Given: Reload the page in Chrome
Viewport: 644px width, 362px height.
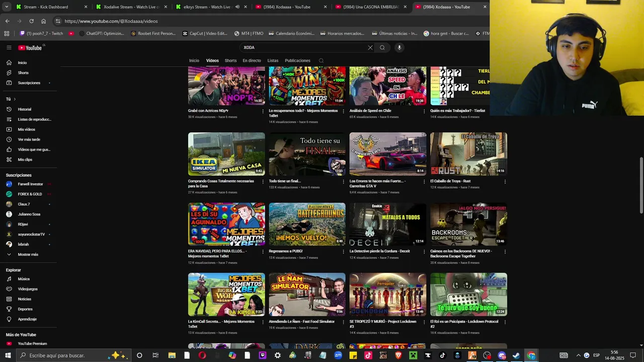Looking at the screenshot, I should coord(31,21).
